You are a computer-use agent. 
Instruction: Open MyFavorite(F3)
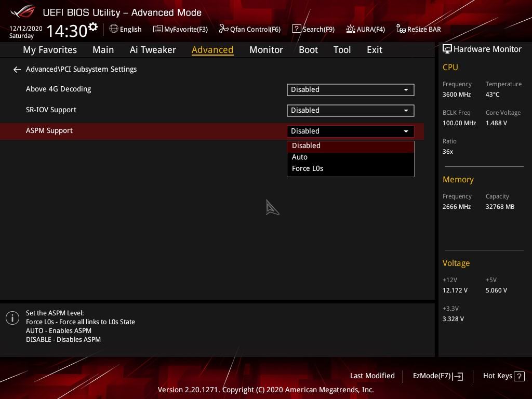(180, 29)
